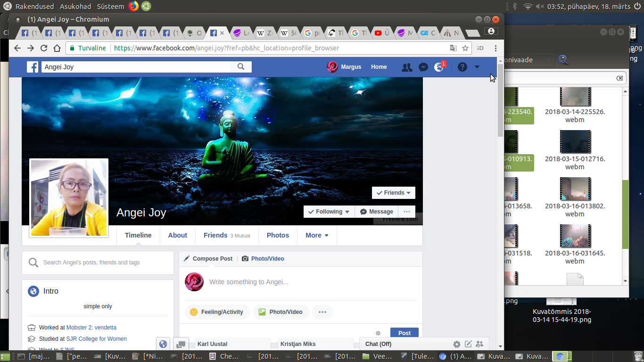Open the Photos tab
644x362 pixels.
pyautogui.click(x=278, y=235)
